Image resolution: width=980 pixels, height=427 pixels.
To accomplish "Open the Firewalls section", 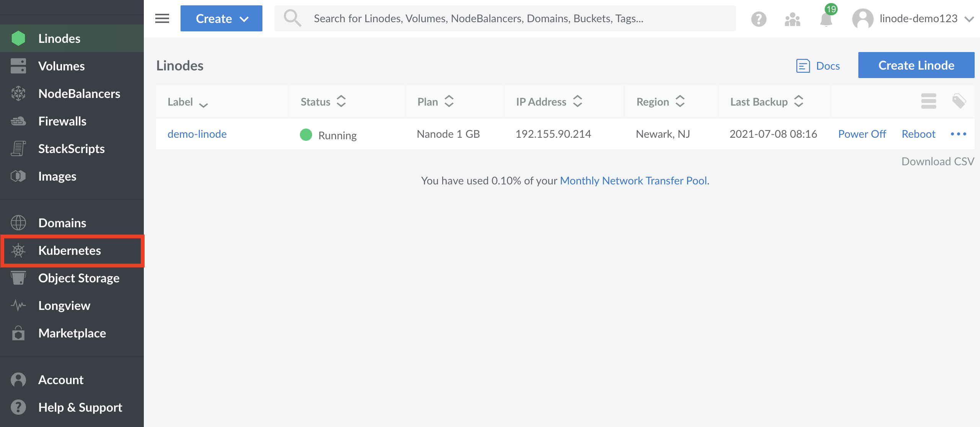I will coord(61,121).
